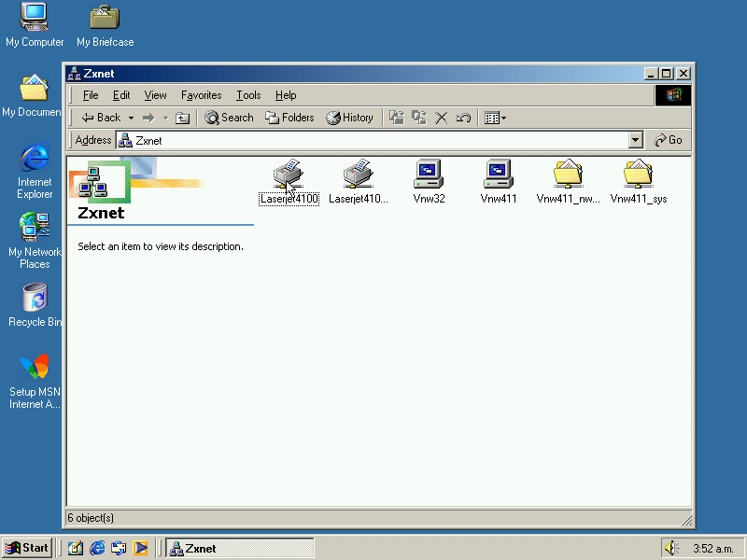
Task: Open the Forward history dropdown arrow
Action: click(166, 118)
